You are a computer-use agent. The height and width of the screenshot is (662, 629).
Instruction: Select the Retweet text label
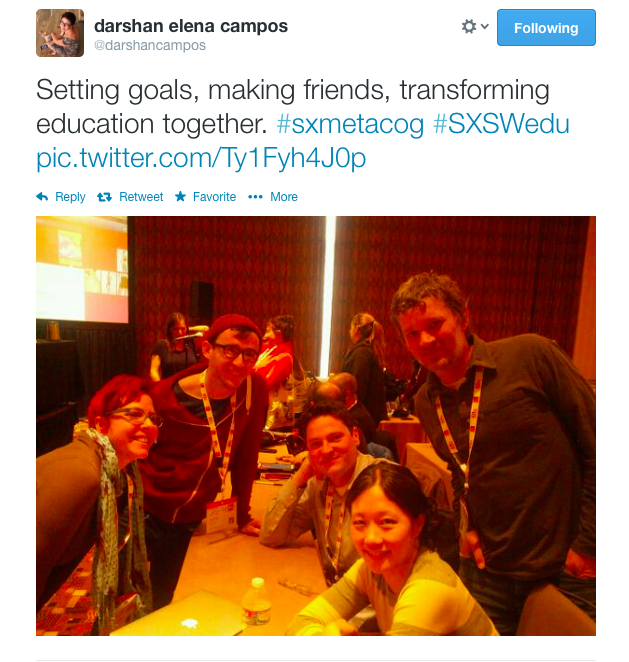141,197
